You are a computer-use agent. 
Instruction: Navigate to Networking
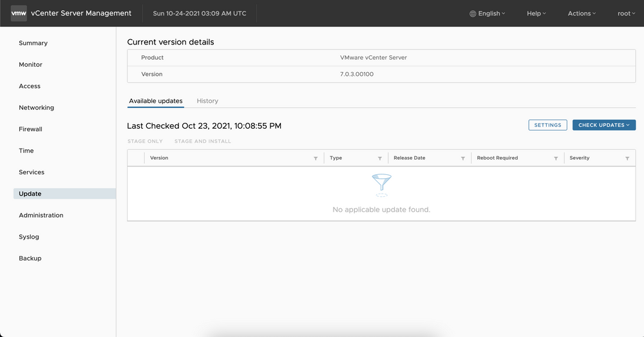pos(37,108)
